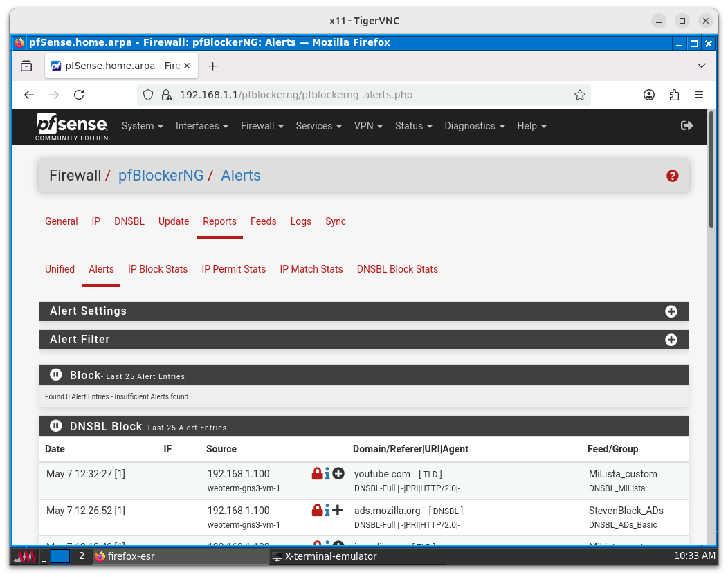Viewport: 728px width, 577px height.
Task: Click the forward navigation arrow
Action: (54, 95)
